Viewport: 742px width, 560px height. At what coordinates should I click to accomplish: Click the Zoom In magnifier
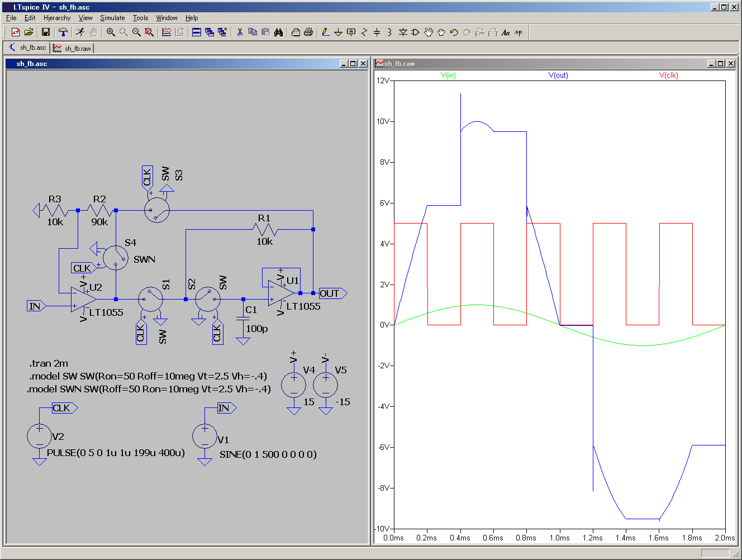pyautogui.click(x=111, y=32)
